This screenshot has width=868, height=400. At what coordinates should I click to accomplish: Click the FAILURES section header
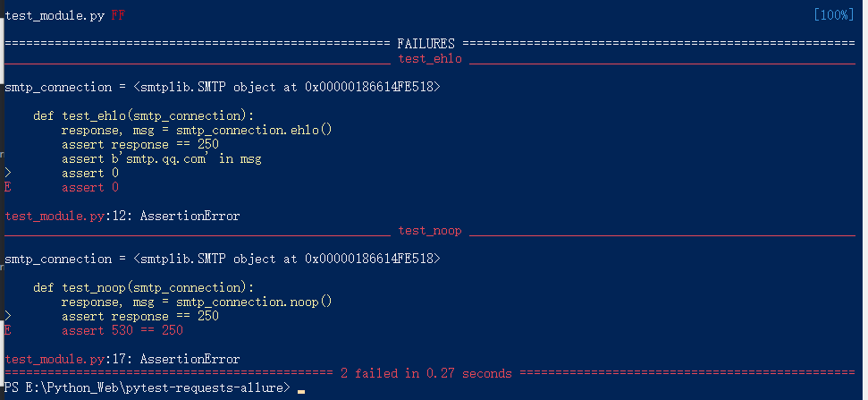(426, 44)
